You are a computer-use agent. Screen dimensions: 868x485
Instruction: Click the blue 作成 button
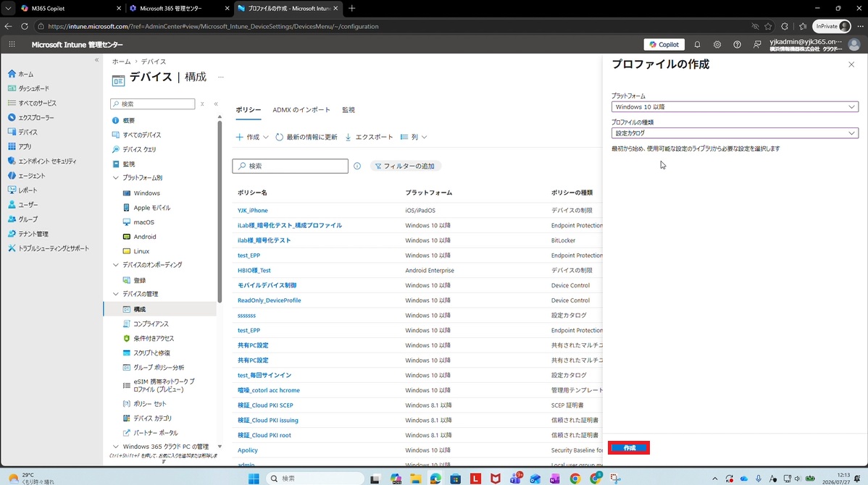(629, 448)
